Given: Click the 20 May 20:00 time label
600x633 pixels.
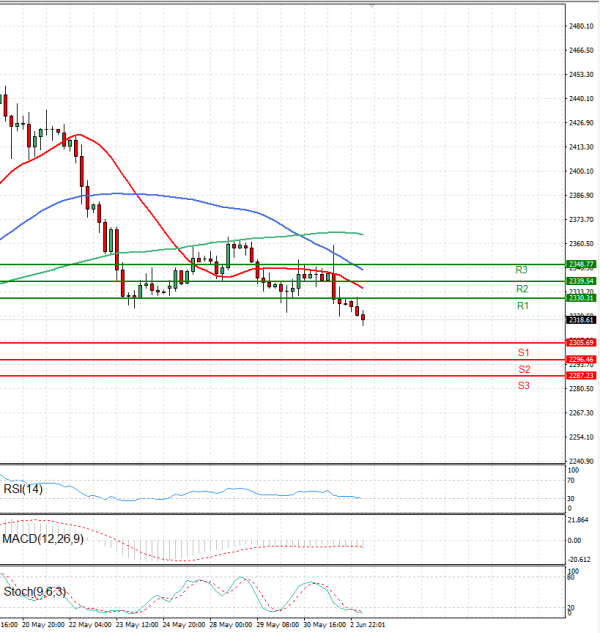Looking at the screenshot, I should (43, 625).
